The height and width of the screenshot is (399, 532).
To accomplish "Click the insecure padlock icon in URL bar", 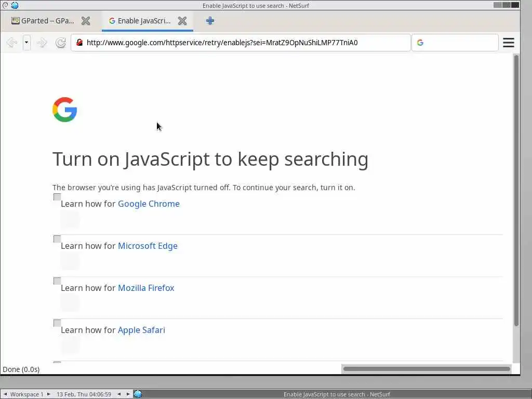I will tap(79, 43).
